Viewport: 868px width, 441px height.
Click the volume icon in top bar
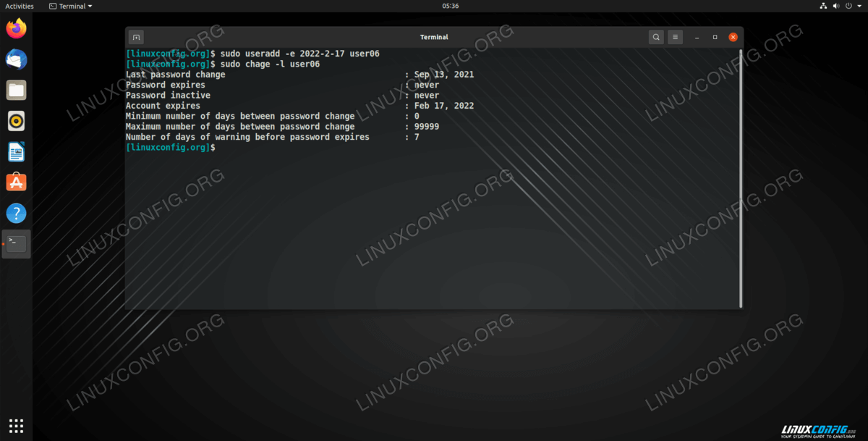(x=836, y=6)
